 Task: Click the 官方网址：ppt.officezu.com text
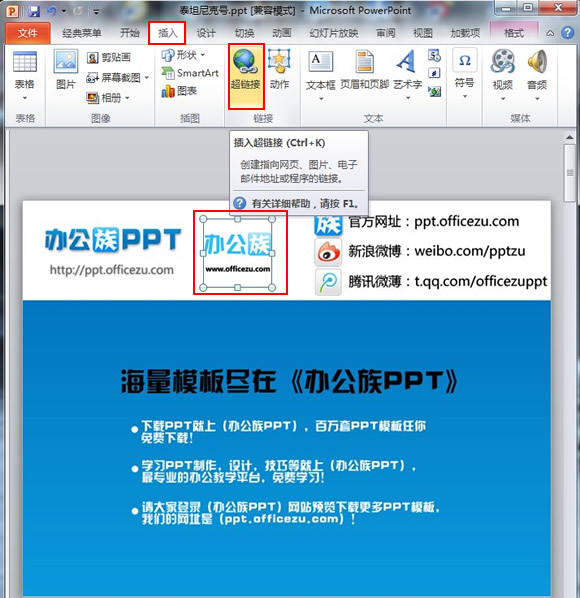tap(434, 221)
